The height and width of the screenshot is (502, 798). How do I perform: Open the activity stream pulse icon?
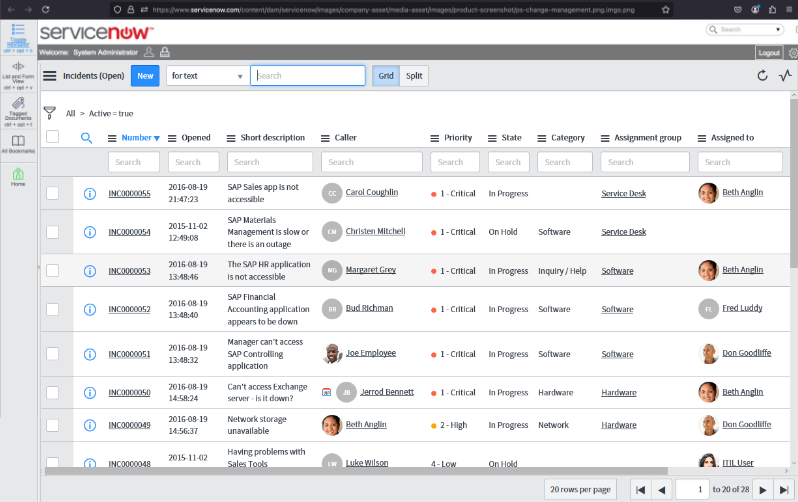point(785,76)
